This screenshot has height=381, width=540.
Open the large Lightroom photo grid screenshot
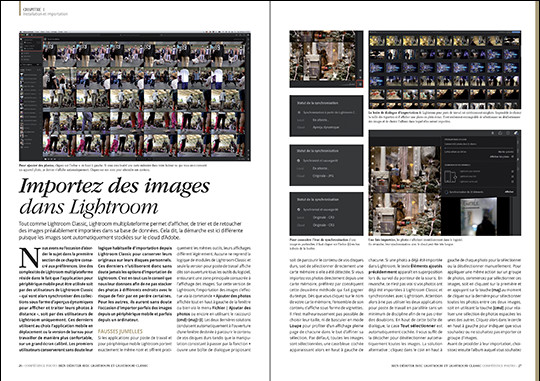pos(135,96)
